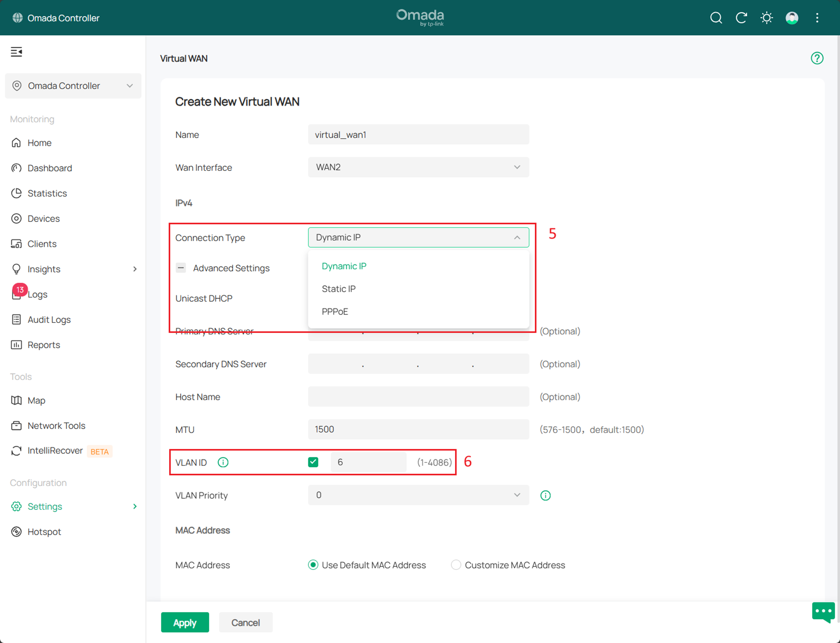Collapse Advanced Settings with minus icon
The height and width of the screenshot is (643, 840).
(181, 268)
